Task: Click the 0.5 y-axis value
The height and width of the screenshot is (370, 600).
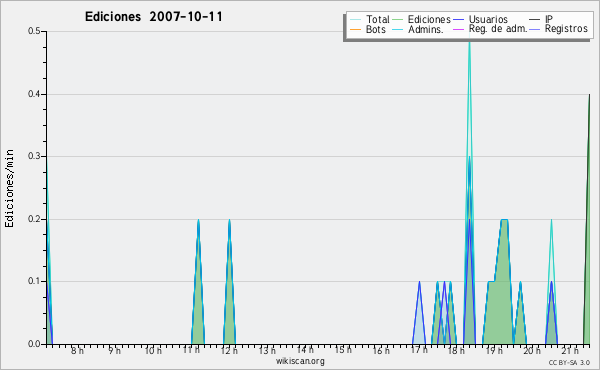Action: pos(34,31)
